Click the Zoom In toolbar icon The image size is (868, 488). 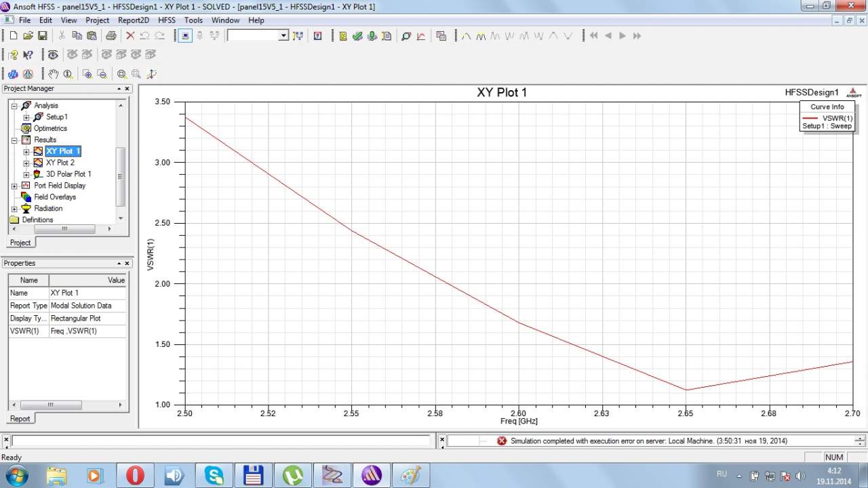[87, 74]
